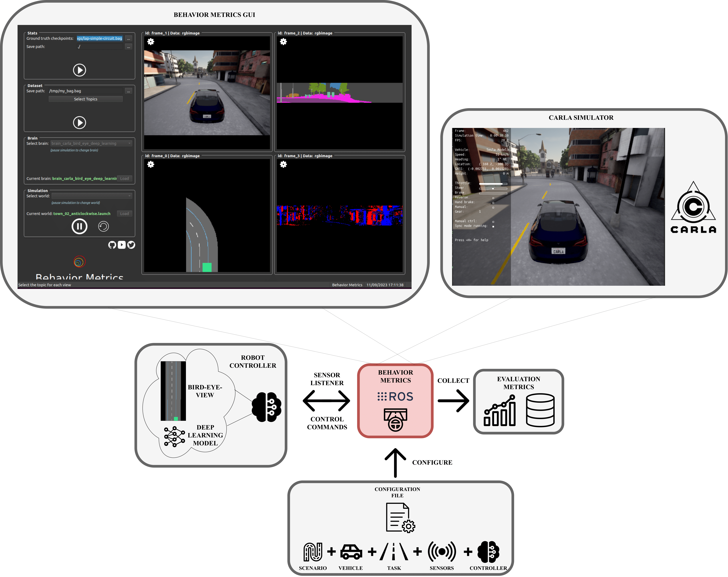Start stats recording with play button

click(x=79, y=70)
